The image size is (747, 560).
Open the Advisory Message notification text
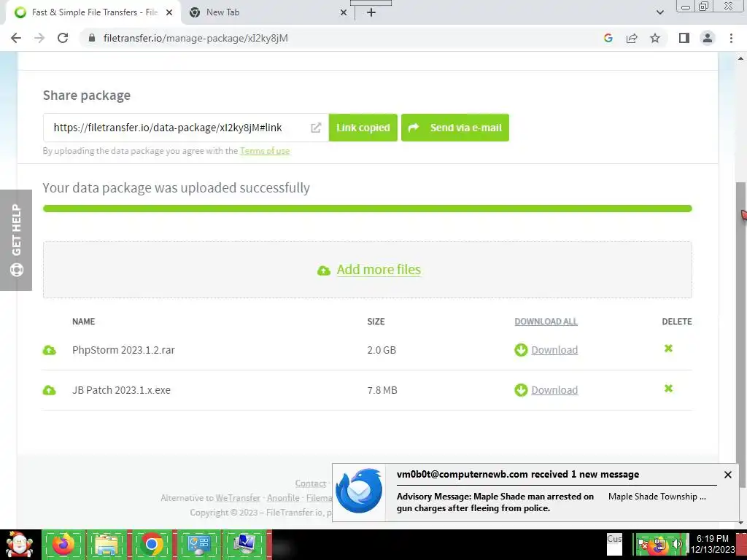click(495, 502)
